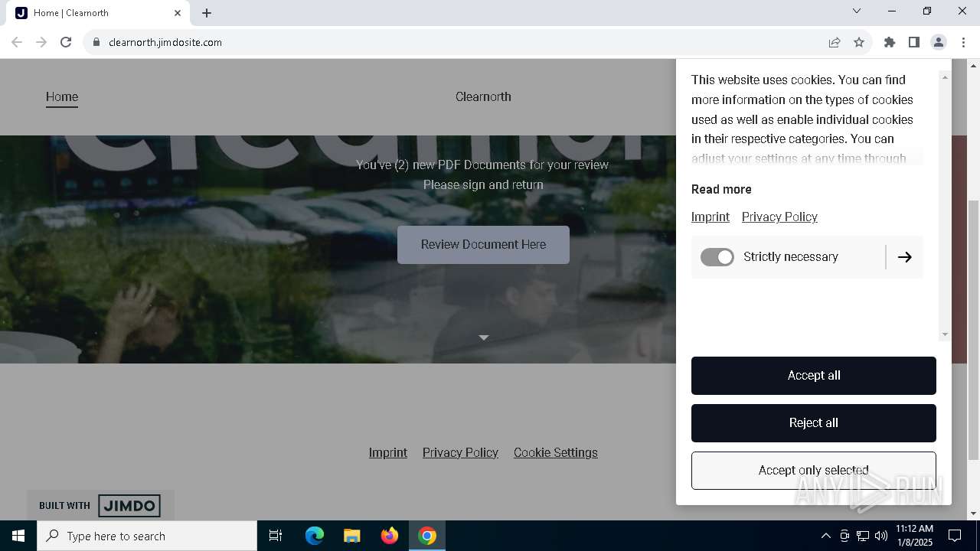This screenshot has width=980, height=551.
Task: View site info via lock icon
Action: (96, 42)
